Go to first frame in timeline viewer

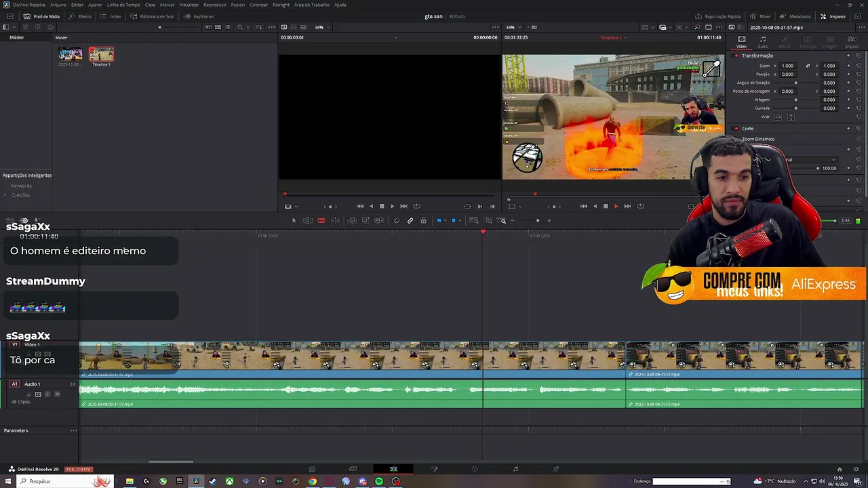[x=584, y=206]
